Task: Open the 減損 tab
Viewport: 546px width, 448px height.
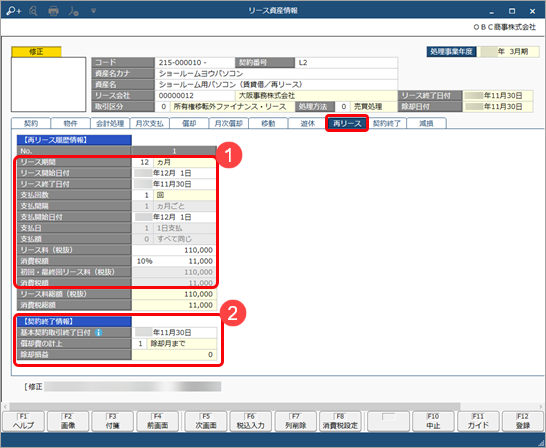Action: (426, 123)
